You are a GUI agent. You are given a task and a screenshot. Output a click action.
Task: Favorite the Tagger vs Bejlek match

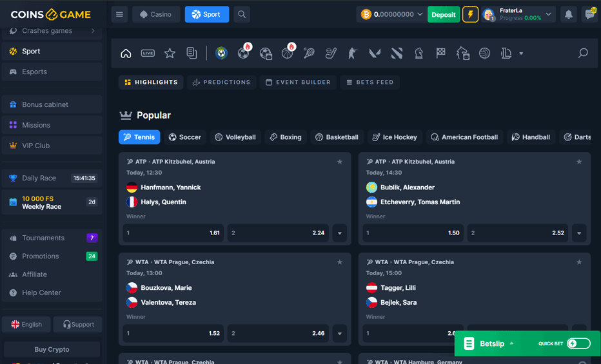click(x=579, y=262)
